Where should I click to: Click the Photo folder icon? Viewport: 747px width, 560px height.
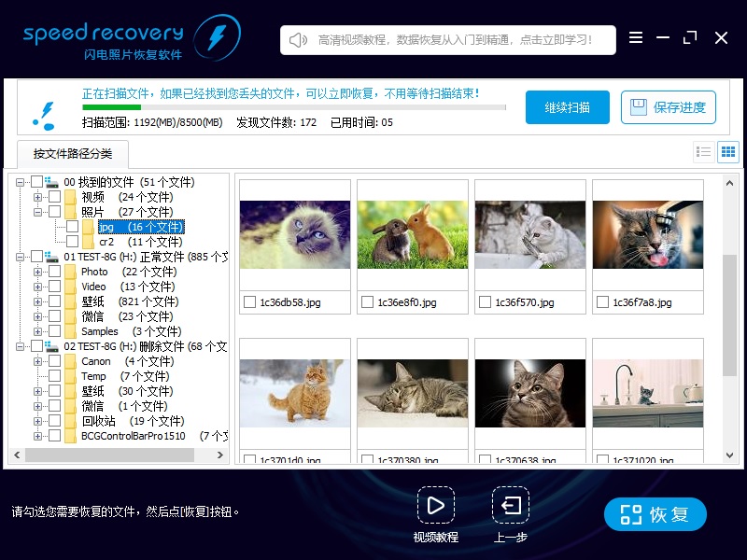71,272
